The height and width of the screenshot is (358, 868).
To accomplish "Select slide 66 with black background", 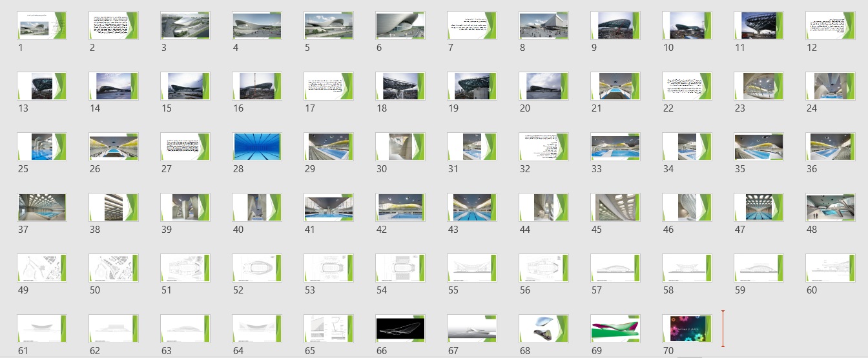I will click(400, 329).
